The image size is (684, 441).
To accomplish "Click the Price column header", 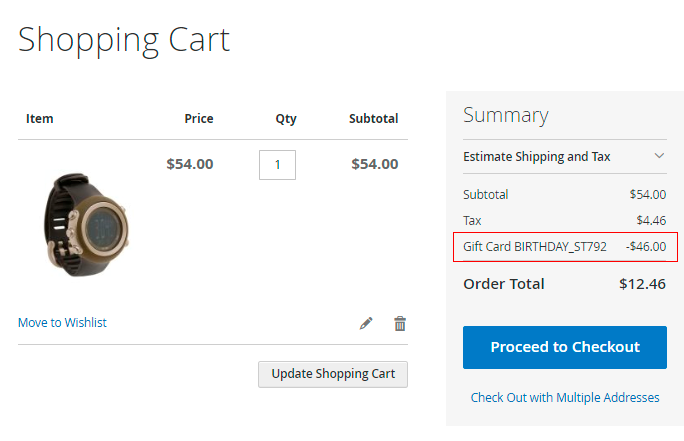I will click(x=199, y=118).
